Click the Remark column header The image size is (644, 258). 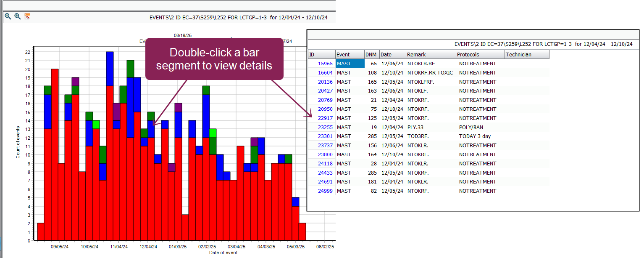(431, 54)
